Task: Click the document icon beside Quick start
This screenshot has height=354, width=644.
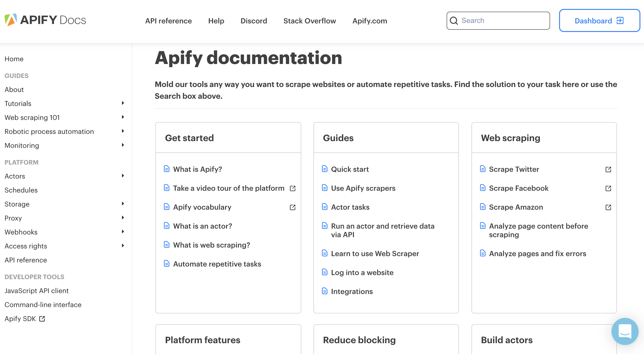Action: click(325, 169)
